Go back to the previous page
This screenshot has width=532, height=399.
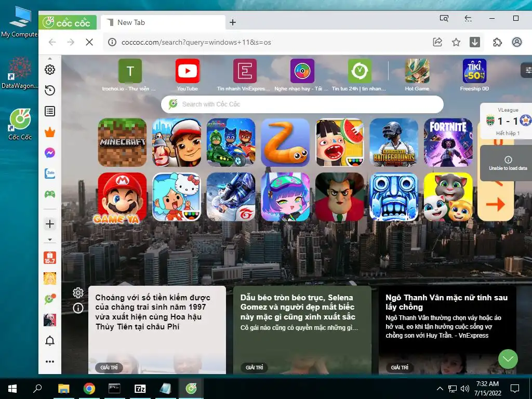click(52, 42)
